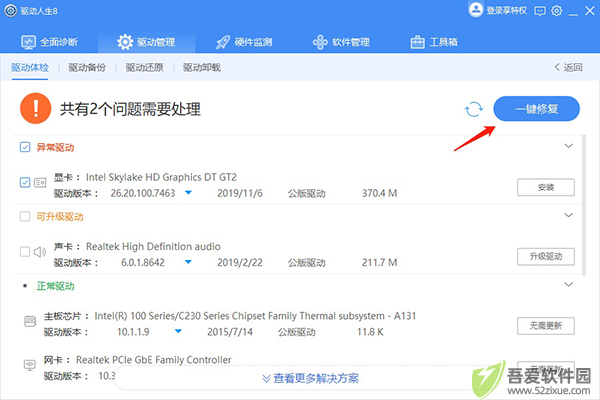The width and height of the screenshot is (600, 400).
Task: Click the sound card speaker icon
Action: click(x=40, y=252)
